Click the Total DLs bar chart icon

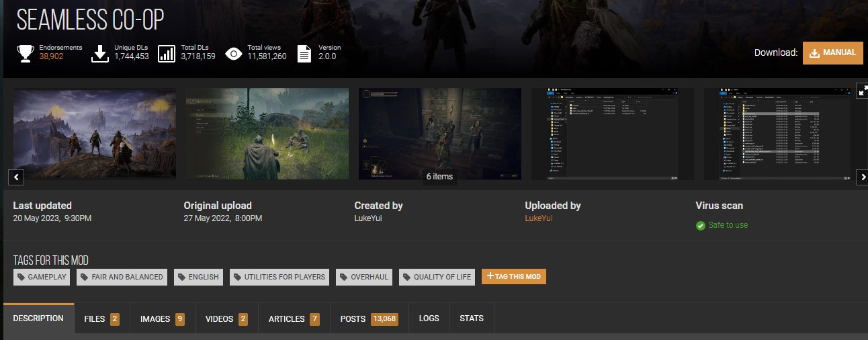point(167,53)
